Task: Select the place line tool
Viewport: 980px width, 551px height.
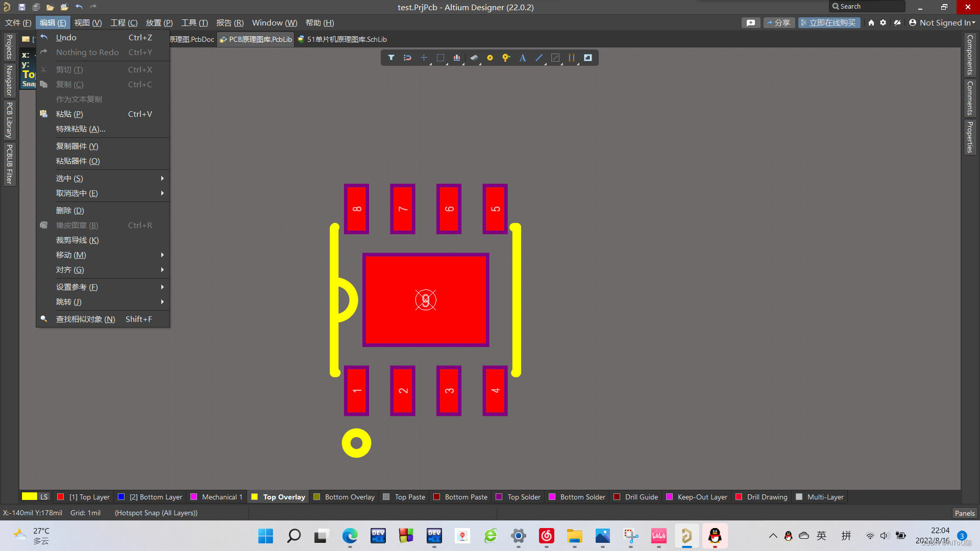Action: pos(539,58)
